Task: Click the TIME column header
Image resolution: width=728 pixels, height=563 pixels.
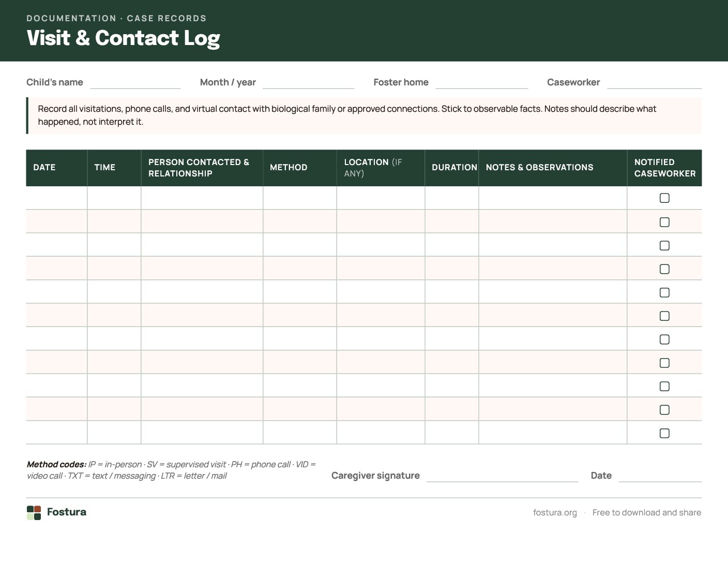Action: coord(114,168)
